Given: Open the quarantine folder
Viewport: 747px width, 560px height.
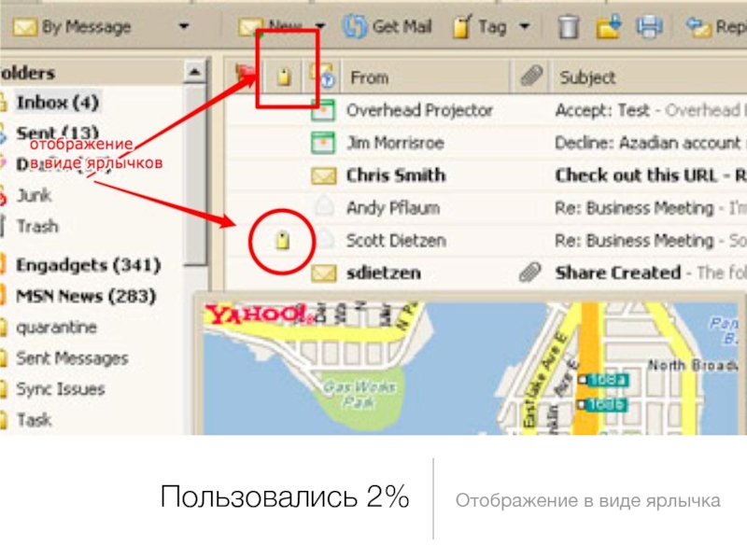Looking at the screenshot, I should coord(57,328).
